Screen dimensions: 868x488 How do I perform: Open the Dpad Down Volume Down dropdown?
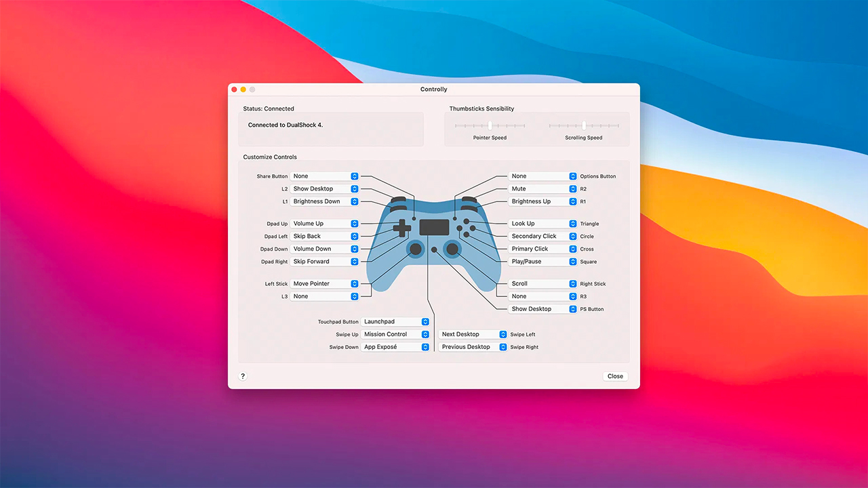point(325,249)
